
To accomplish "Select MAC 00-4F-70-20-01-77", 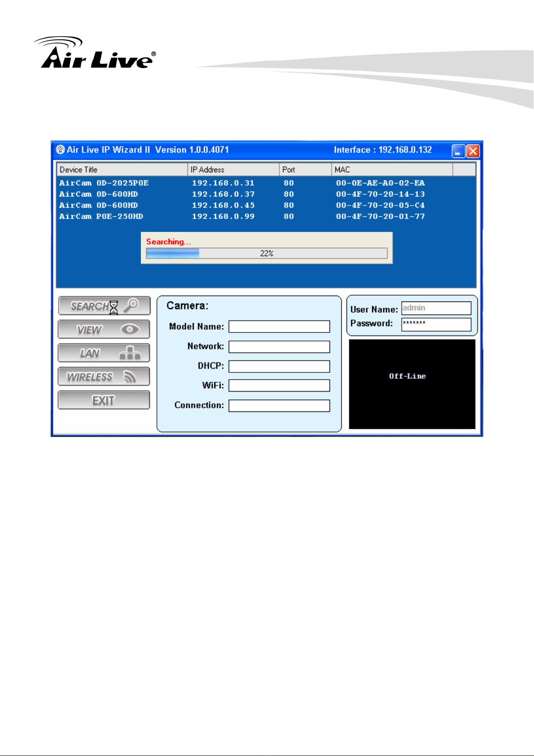I will click(381, 216).
